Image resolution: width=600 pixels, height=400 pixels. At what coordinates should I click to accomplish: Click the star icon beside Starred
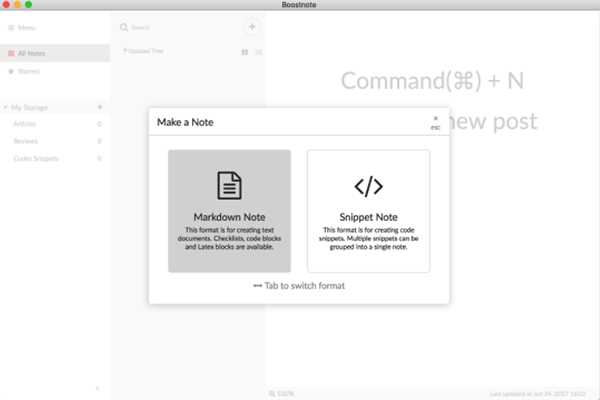[x=11, y=71]
